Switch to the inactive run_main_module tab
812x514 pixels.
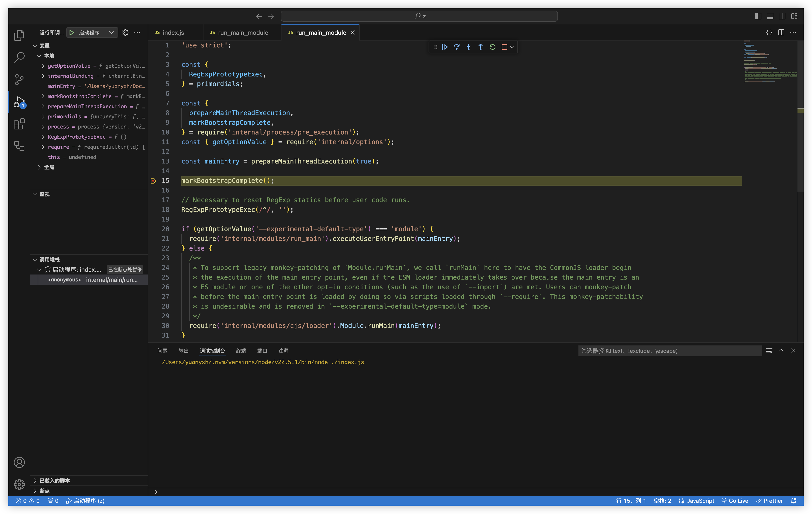(242, 32)
